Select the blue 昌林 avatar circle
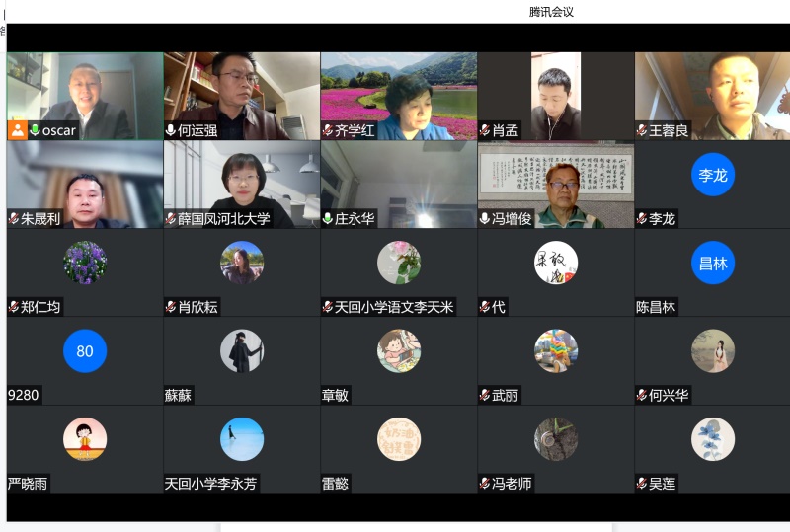Image resolution: width=790 pixels, height=532 pixels. 712,264
